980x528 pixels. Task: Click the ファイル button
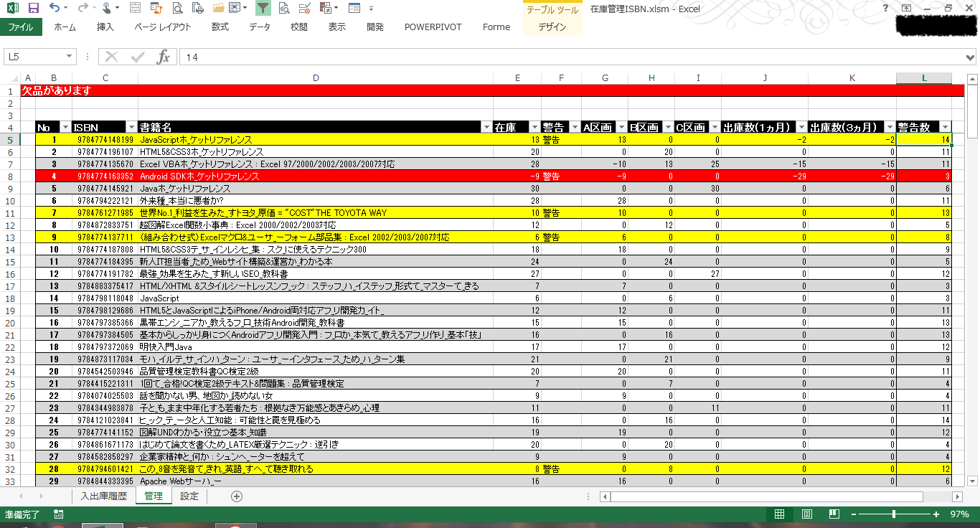point(21,27)
